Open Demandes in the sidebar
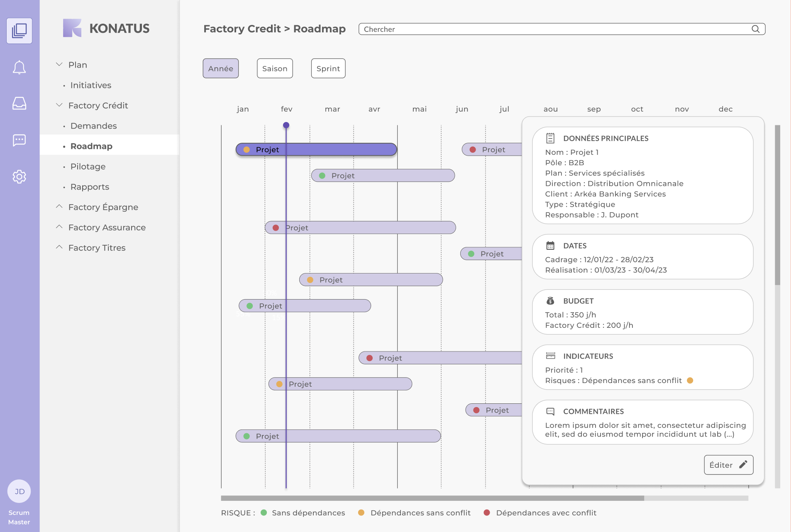 click(x=93, y=126)
